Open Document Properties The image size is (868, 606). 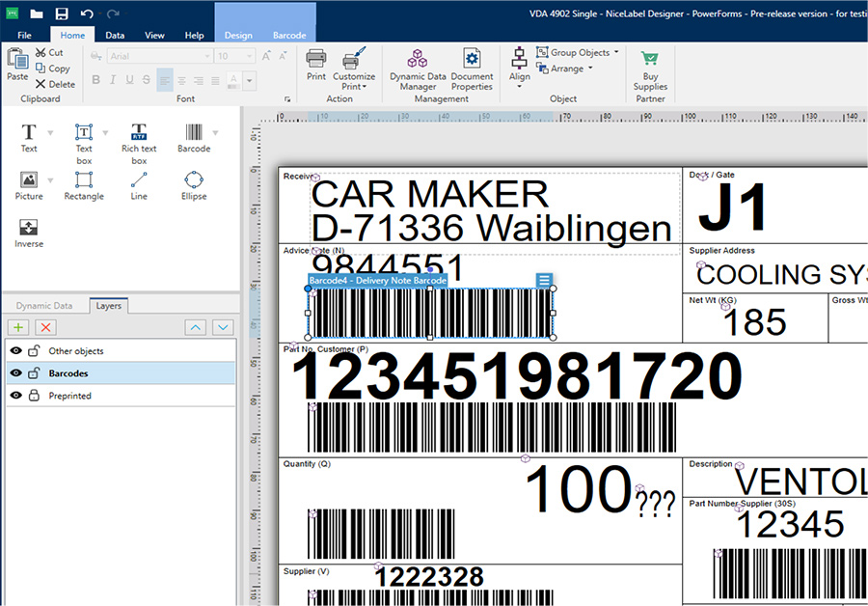472,69
